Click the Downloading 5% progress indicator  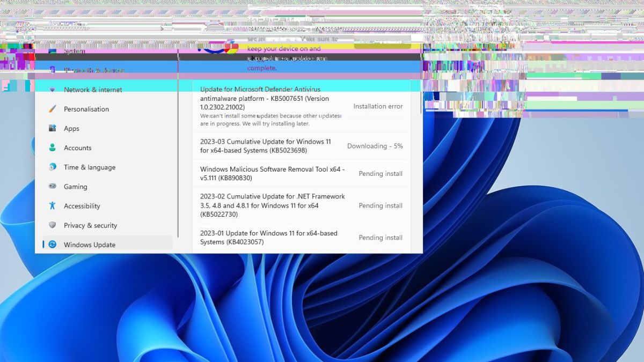click(374, 145)
